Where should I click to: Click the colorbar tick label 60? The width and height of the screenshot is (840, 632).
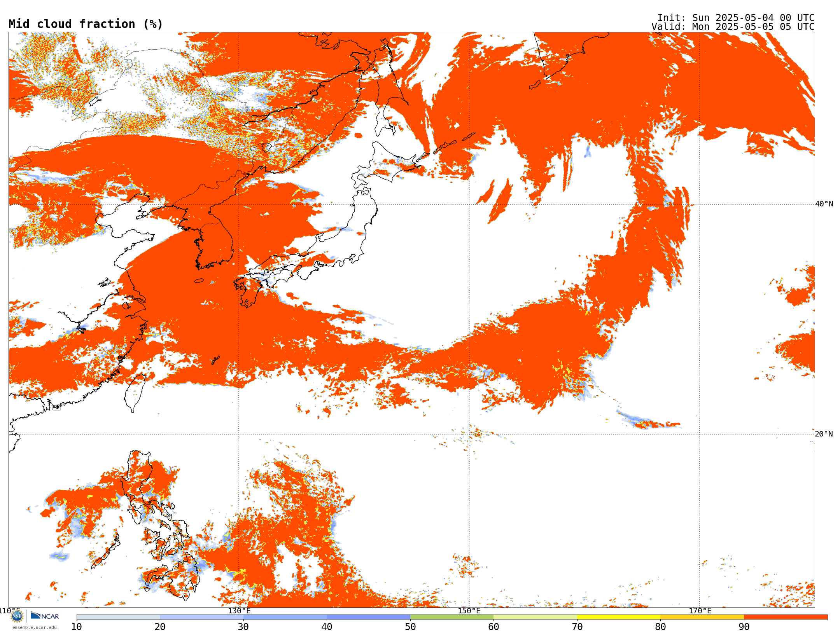click(x=493, y=627)
